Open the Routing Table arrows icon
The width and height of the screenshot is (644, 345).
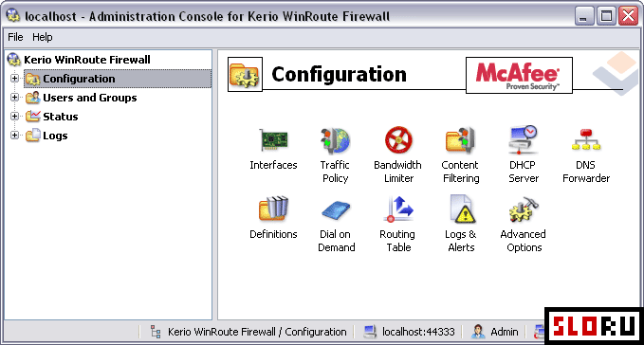(398, 209)
